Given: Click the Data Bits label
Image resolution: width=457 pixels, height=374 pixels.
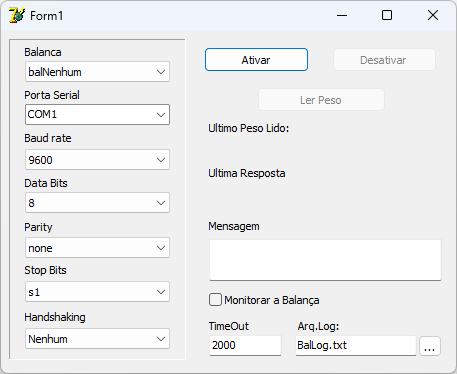Looking at the screenshot, I should (46, 183).
